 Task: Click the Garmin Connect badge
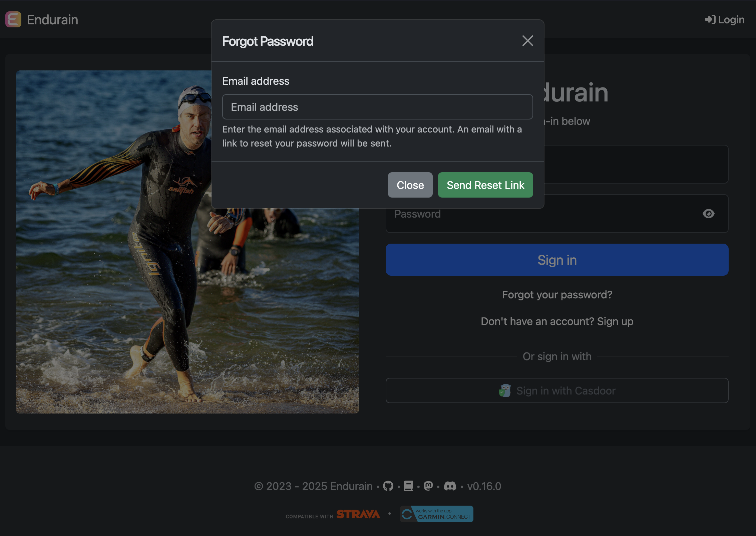click(x=436, y=514)
